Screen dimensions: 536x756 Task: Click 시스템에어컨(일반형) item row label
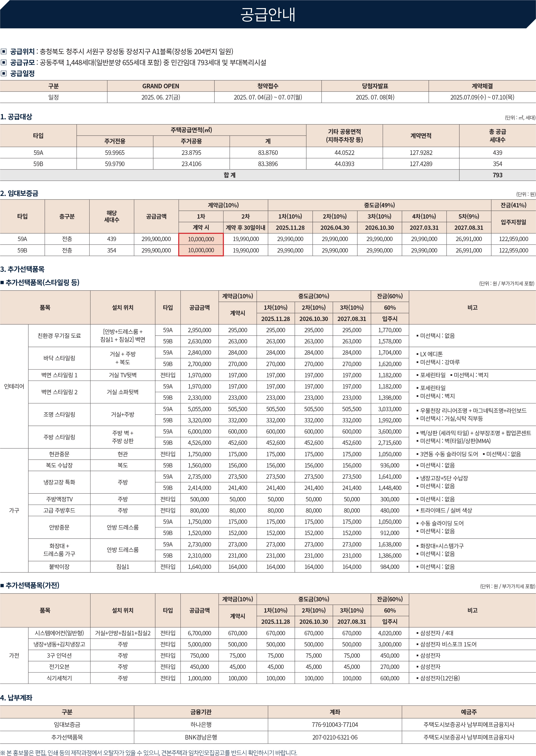click(59, 633)
